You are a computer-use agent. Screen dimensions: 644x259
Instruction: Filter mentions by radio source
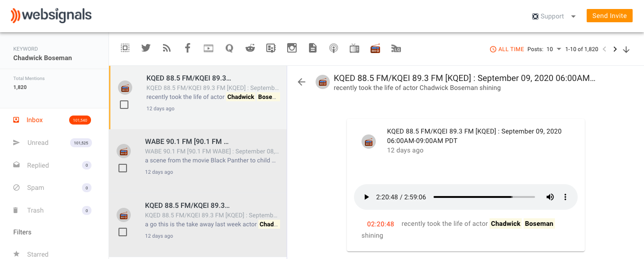(x=375, y=48)
